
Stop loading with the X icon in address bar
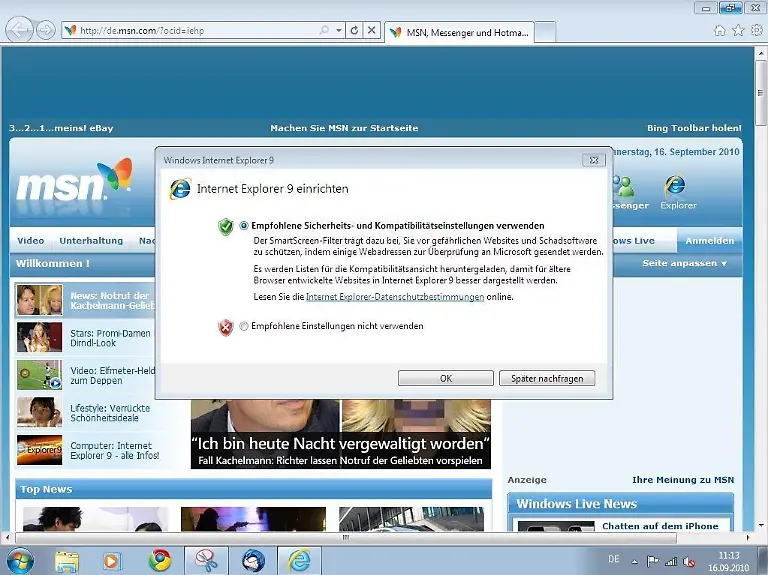pos(372,31)
